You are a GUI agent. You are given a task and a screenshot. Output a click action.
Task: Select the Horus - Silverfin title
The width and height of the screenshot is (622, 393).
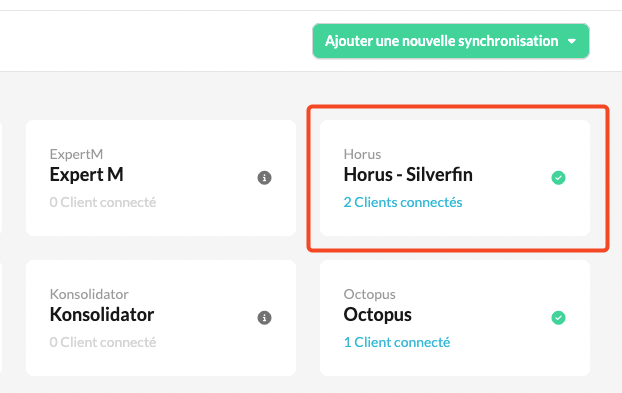(x=408, y=174)
